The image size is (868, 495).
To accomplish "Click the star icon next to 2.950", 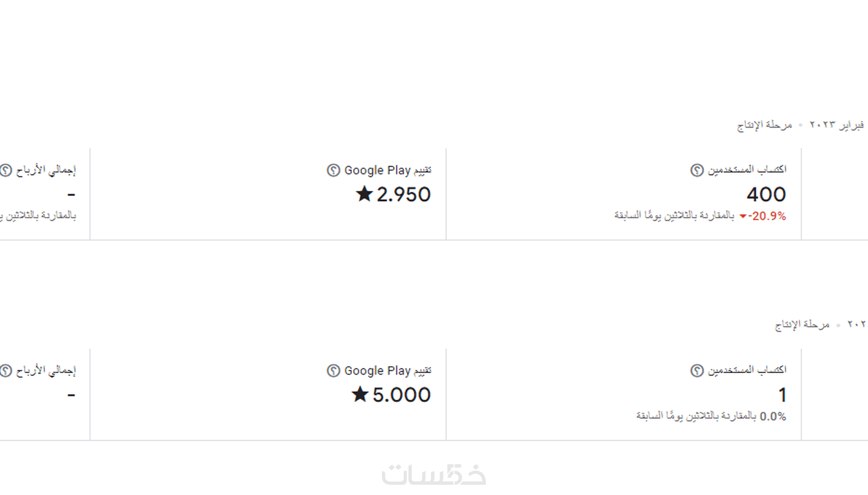I will tap(364, 194).
